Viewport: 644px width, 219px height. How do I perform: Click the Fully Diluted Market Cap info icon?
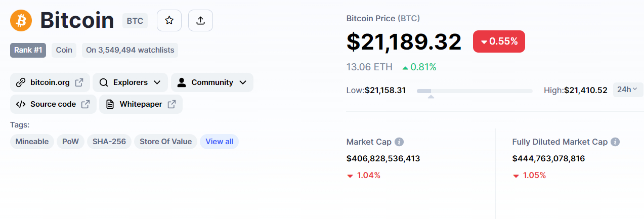click(x=615, y=142)
